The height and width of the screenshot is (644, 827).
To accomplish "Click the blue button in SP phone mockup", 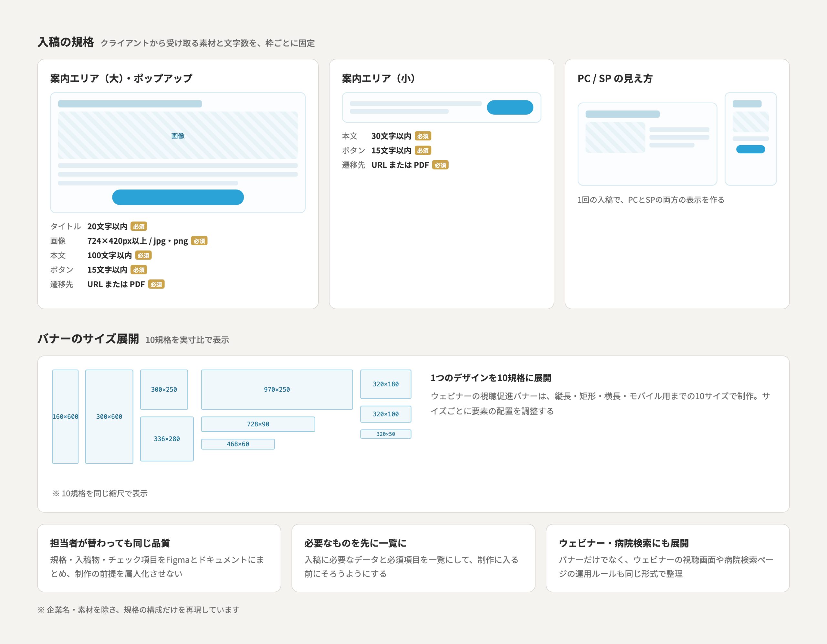I will (750, 149).
